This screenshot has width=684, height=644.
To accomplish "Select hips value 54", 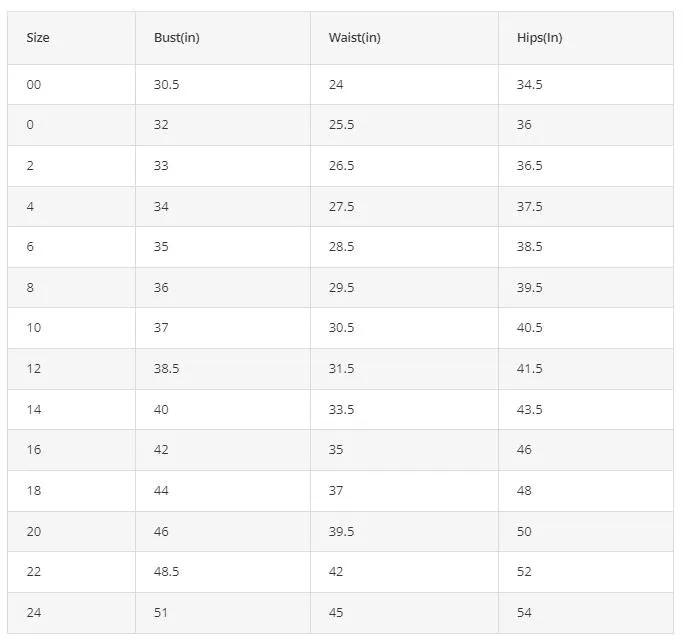I will 524,613.
